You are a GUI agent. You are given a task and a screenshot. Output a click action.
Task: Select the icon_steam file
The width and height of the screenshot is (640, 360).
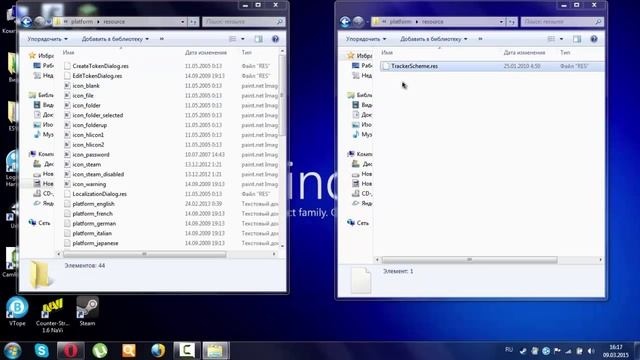coord(87,164)
